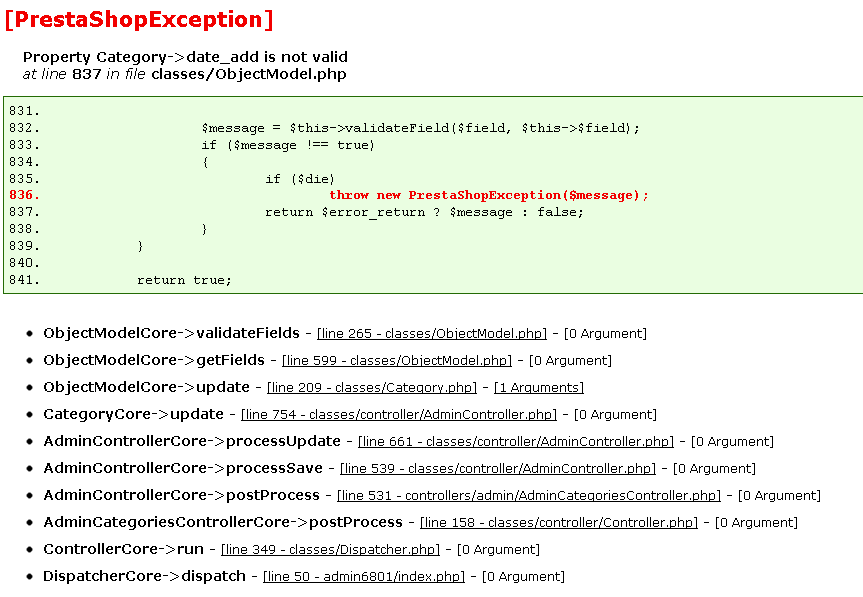The image size is (863, 597).
Task: Click the highlighted throw new PrestaShopException line
Action: [489, 195]
